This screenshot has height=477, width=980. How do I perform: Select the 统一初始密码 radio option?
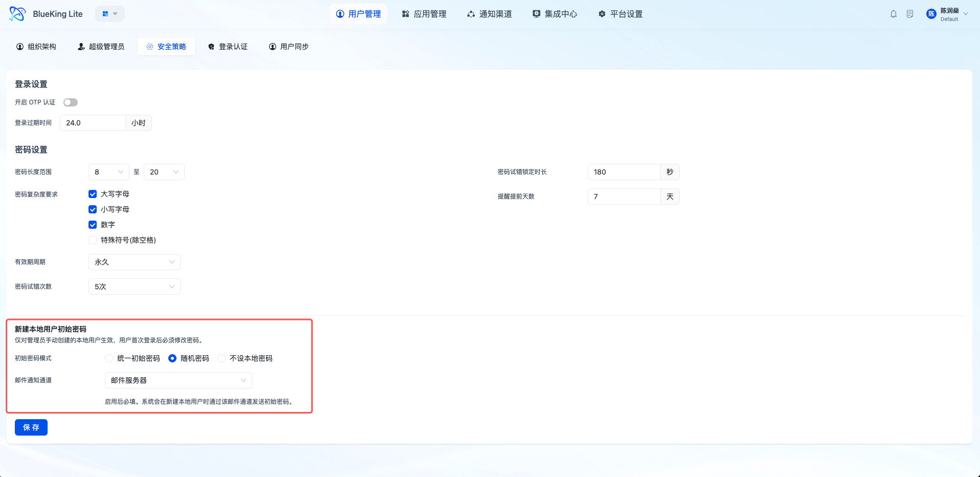click(109, 358)
